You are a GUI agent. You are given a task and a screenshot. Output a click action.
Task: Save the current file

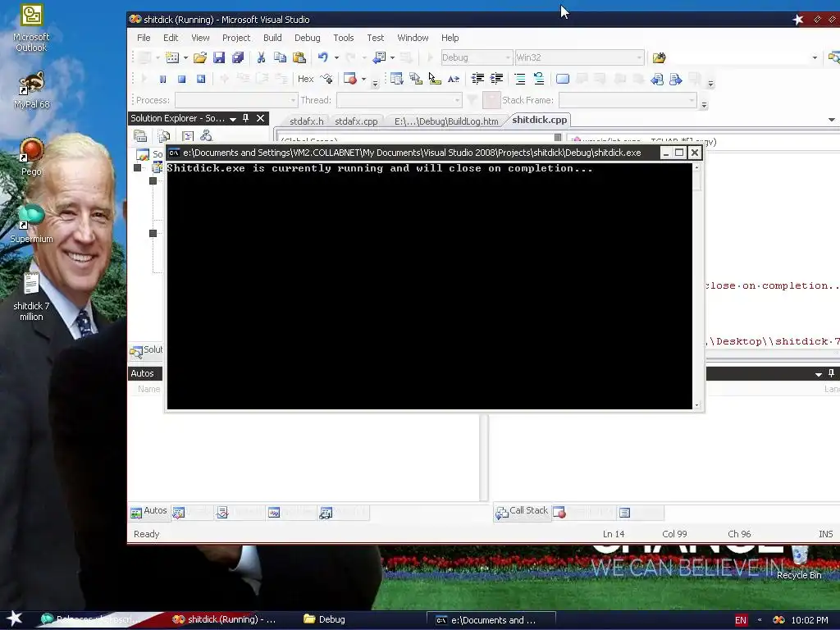coord(218,57)
